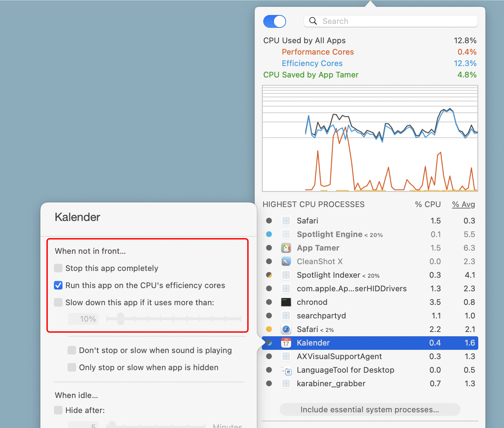Image resolution: width=504 pixels, height=428 pixels.
Task: Turn off the App Tamer main switch
Action: click(275, 21)
